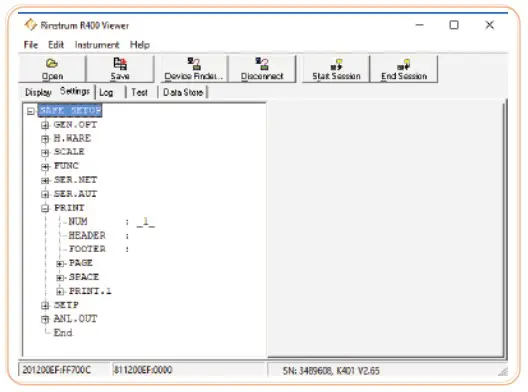Select the Settings tab

(x=75, y=91)
